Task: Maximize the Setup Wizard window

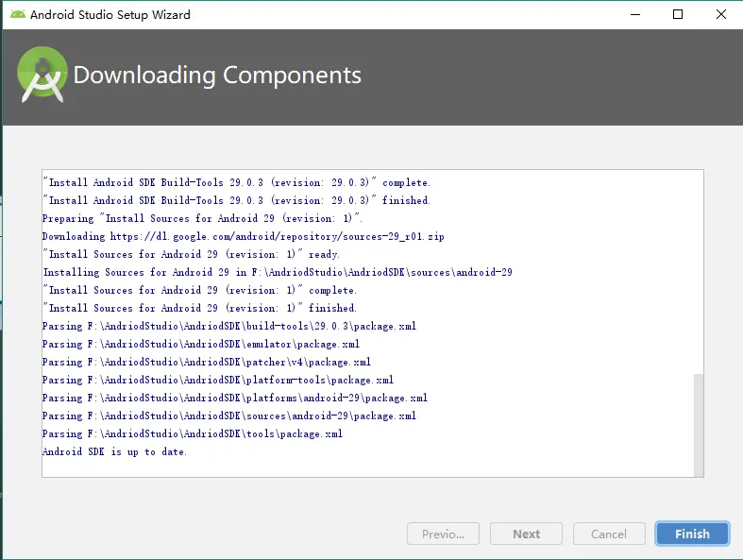Action: (x=678, y=15)
